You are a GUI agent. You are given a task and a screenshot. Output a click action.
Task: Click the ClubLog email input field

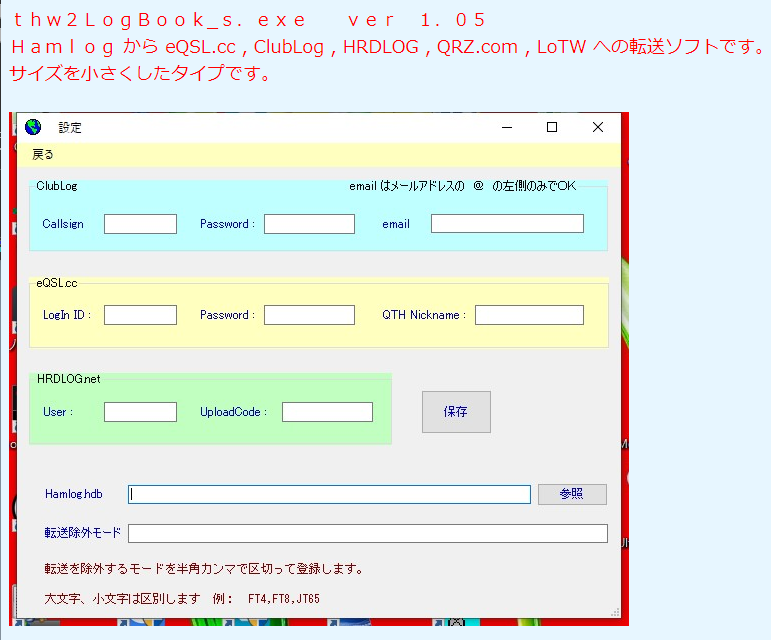(x=507, y=224)
